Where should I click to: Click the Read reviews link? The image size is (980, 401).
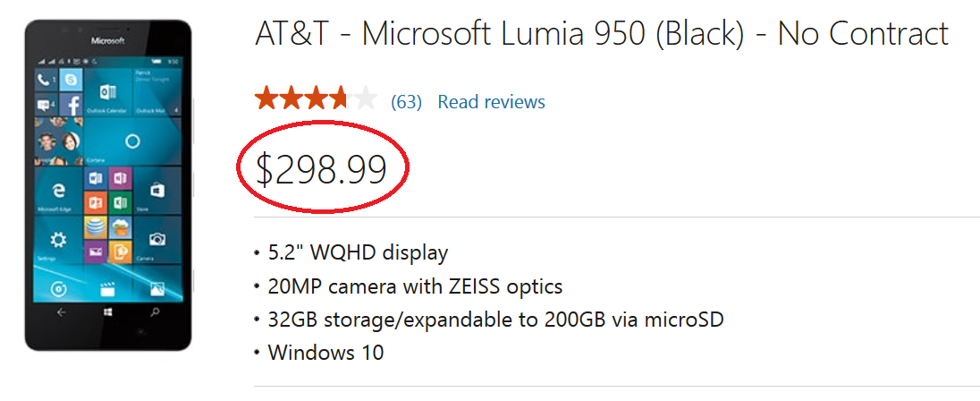(x=491, y=102)
